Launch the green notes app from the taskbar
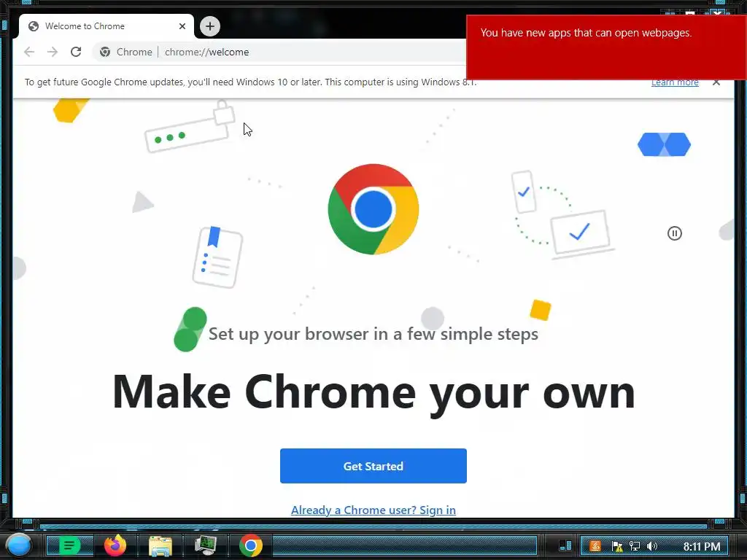Screen dimensions: 747x560 click(69, 545)
